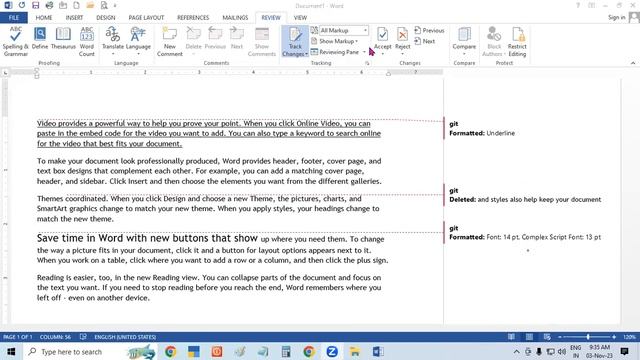640x360 pixels.
Task: Open notification center in system tray
Action: tap(624, 351)
